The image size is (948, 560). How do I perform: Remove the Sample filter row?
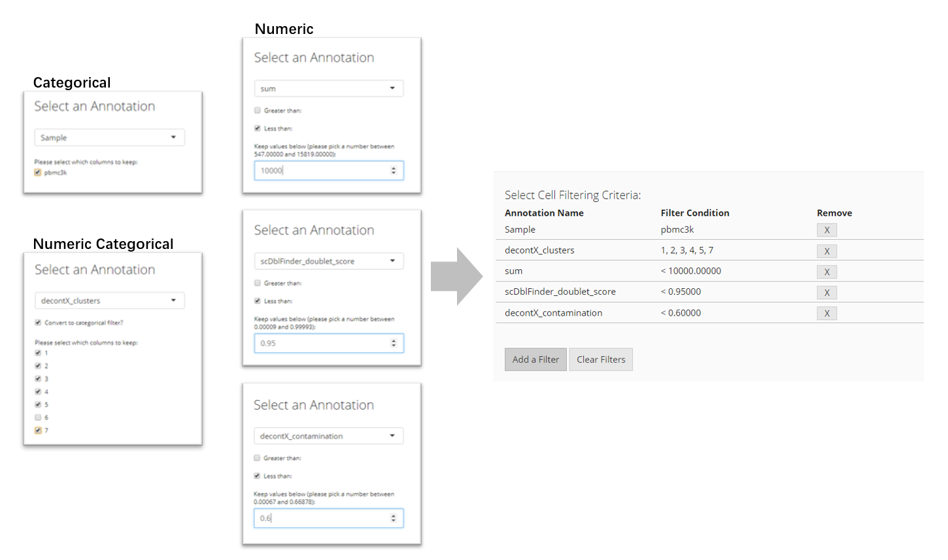tap(826, 230)
